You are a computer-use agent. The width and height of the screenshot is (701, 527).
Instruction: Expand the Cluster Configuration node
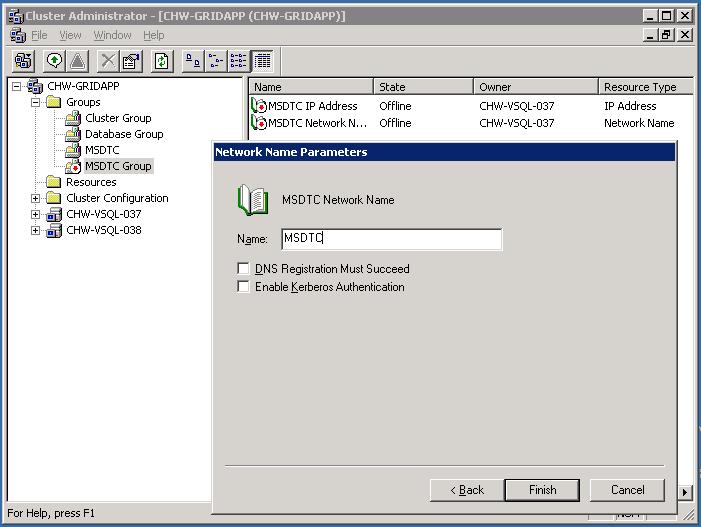pos(35,198)
